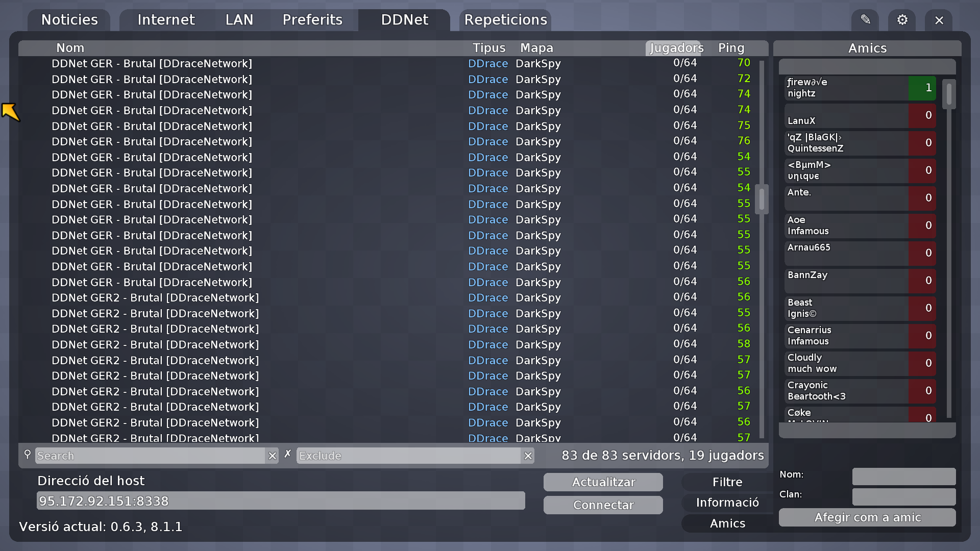Click the Direcció del host address field
The height and width of the screenshot is (551, 980).
(280, 500)
